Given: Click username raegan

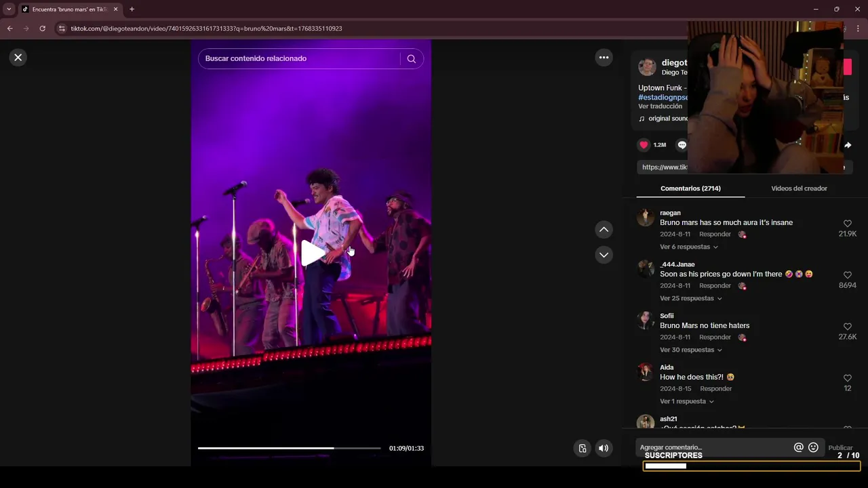Looking at the screenshot, I should 670,213.
